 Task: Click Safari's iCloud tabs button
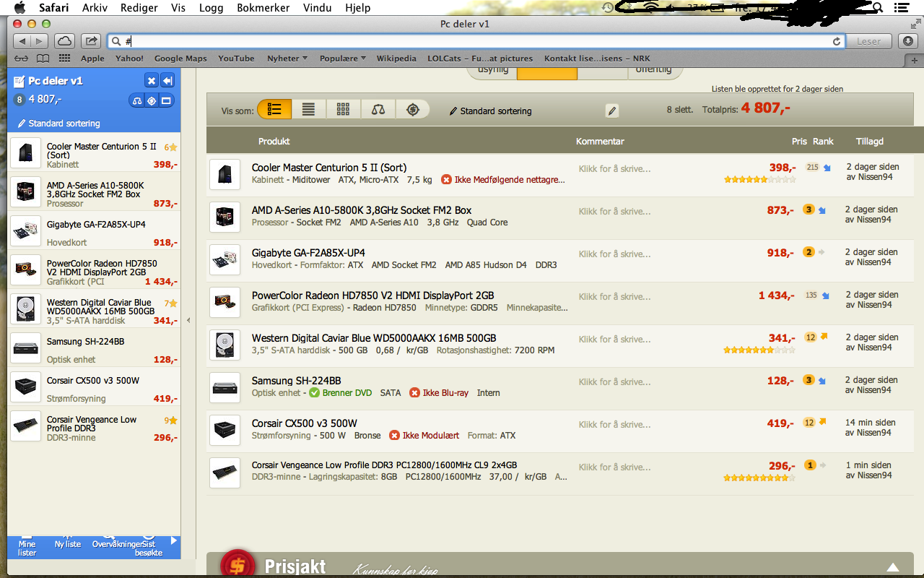pos(65,41)
